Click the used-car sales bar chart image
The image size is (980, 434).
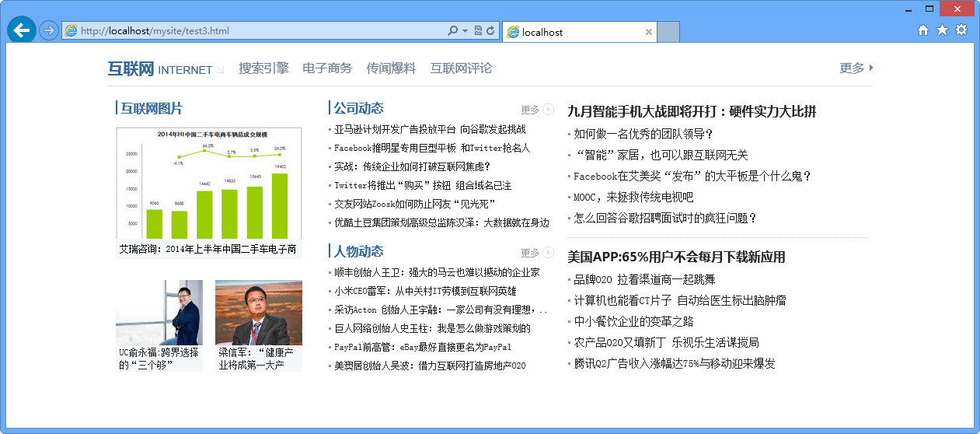(208, 183)
